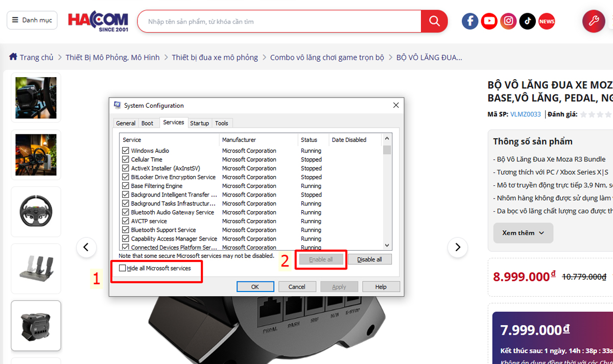This screenshot has width=613, height=364.
Task: Click the HACOM logo
Action: pos(98,20)
